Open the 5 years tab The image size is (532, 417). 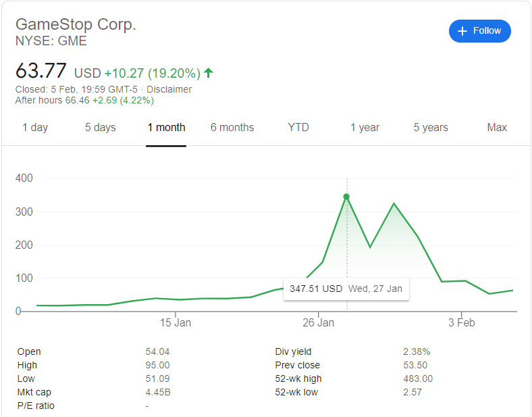431,127
